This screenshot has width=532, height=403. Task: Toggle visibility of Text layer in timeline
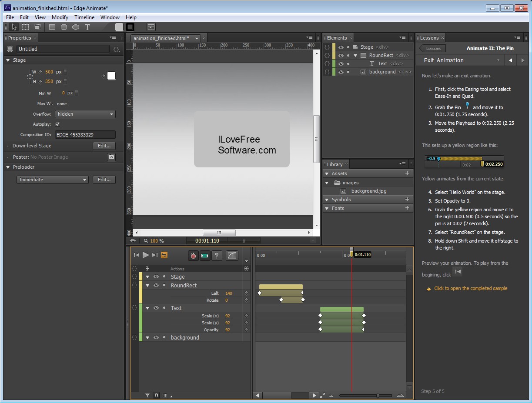click(156, 308)
